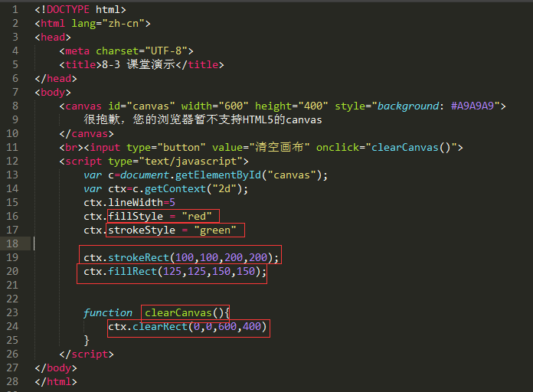Click the function keyword on line 23
Screen dimensions: 533x392
point(108,313)
